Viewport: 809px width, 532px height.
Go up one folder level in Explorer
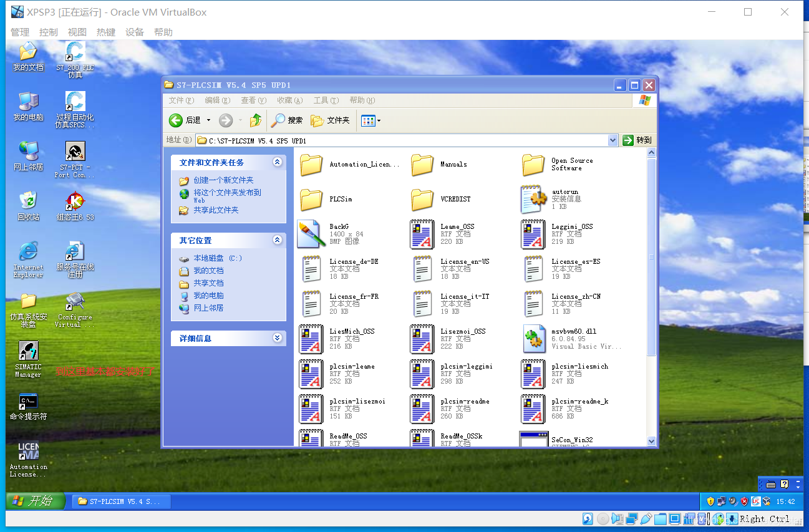[x=256, y=120]
